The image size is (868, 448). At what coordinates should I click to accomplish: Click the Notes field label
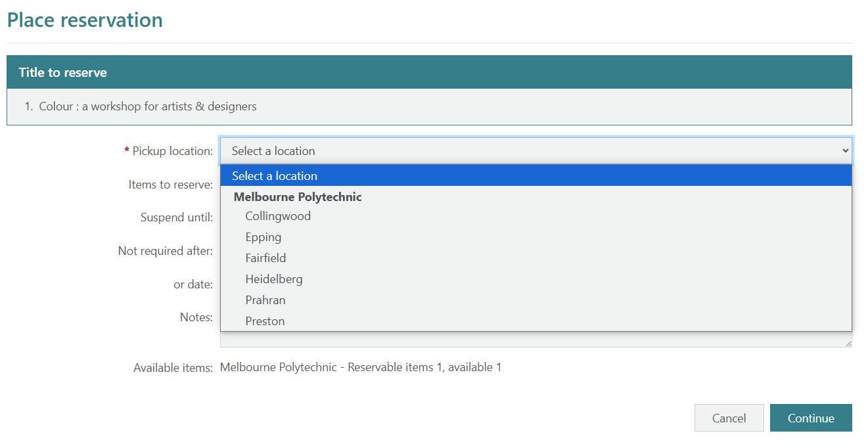coord(196,317)
